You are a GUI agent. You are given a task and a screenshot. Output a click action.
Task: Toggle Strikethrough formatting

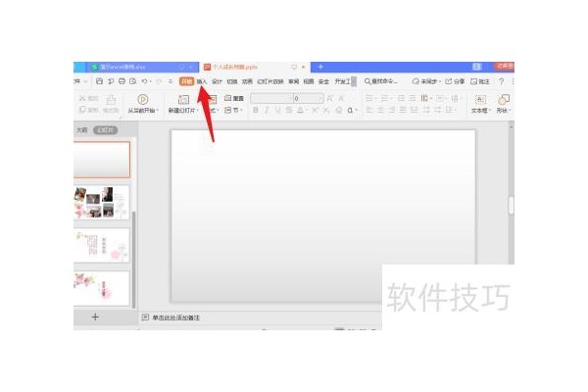[x=289, y=110]
